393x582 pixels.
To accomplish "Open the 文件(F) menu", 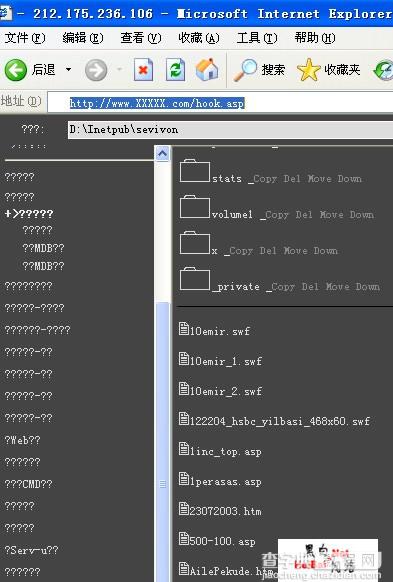I will click(x=25, y=37).
